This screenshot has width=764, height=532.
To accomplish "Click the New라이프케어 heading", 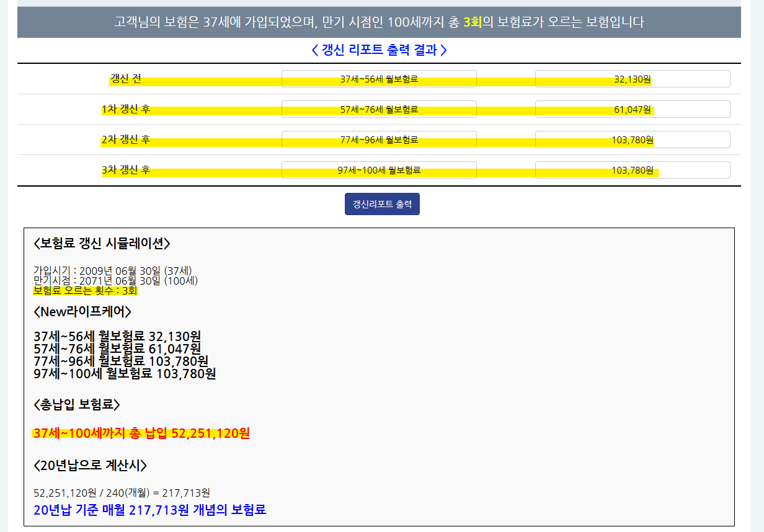I will (82, 311).
